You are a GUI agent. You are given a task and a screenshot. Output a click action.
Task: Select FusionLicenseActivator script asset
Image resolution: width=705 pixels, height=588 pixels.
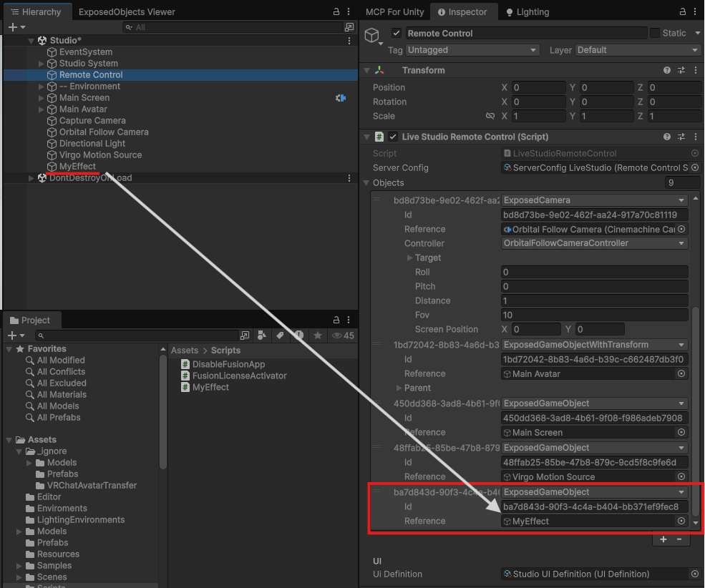(240, 376)
